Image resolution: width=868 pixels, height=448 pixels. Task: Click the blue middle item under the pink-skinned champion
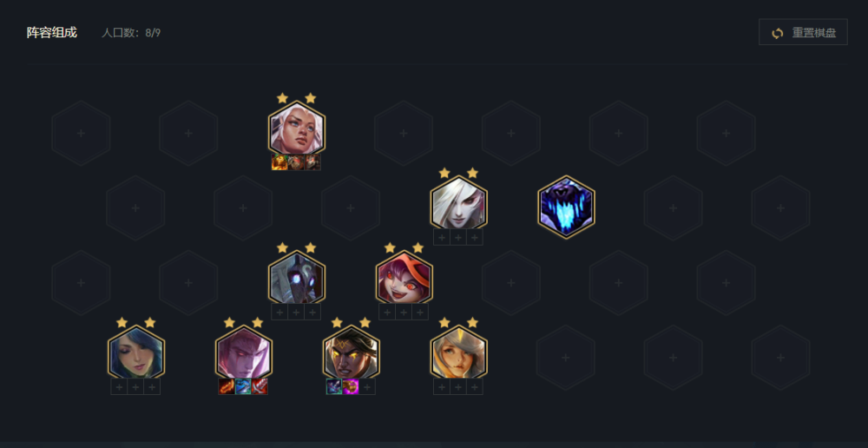pyautogui.click(x=243, y=386)
